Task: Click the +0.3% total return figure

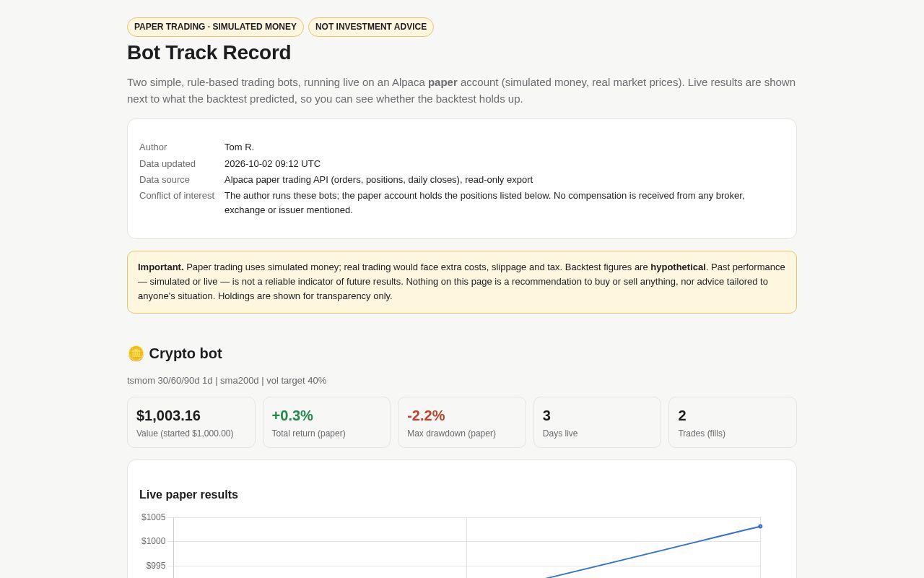Action: pyautogui.click(x=292, y=416)
